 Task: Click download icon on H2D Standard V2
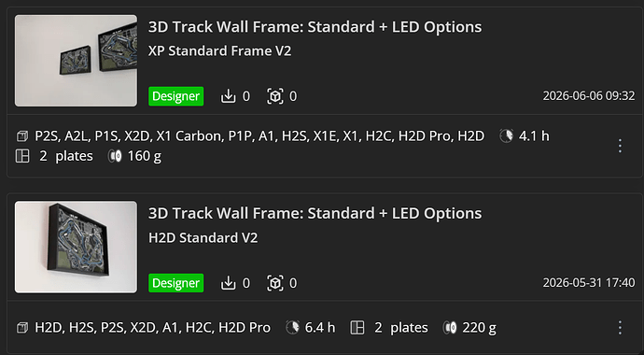(229, 283)
